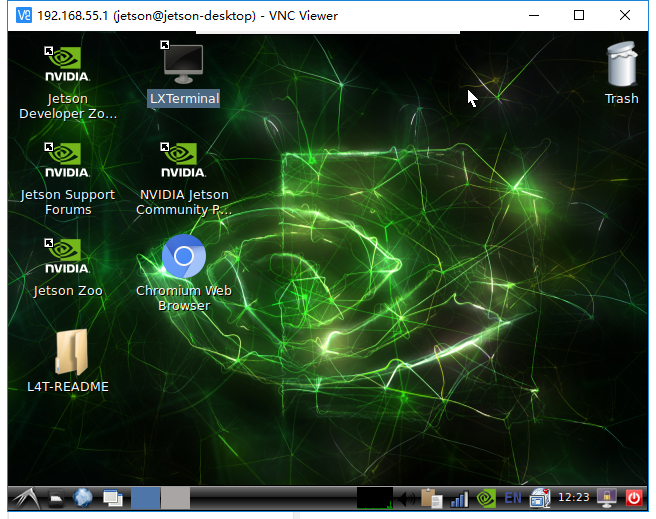
Task: Open the Jetson Developer Zone desktop shortcut
Action: 67,83
